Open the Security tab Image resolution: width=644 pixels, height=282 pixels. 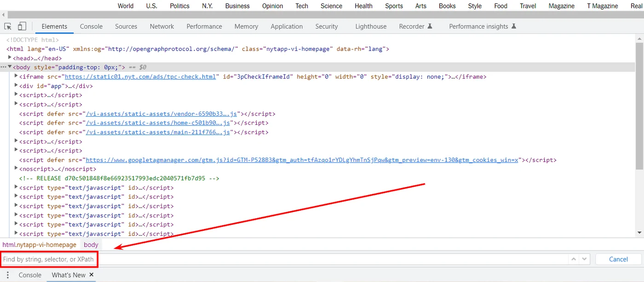[327, 26]
